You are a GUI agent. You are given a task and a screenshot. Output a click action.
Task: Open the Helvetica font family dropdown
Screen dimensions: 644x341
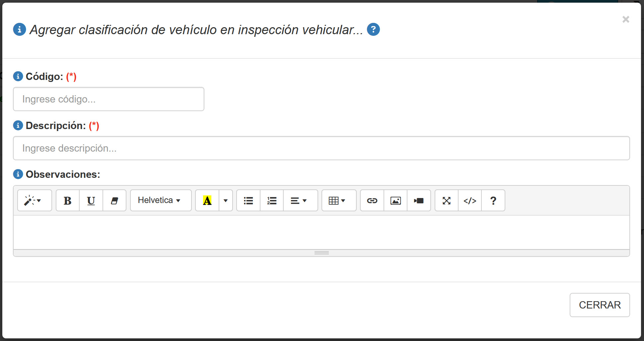pyautogui.click(x=161, y=200)
